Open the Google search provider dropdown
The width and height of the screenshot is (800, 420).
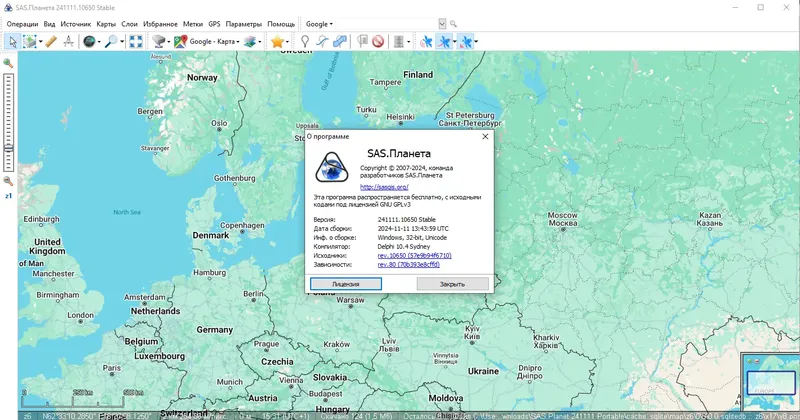pyautogui.click(x=319, y=24)
